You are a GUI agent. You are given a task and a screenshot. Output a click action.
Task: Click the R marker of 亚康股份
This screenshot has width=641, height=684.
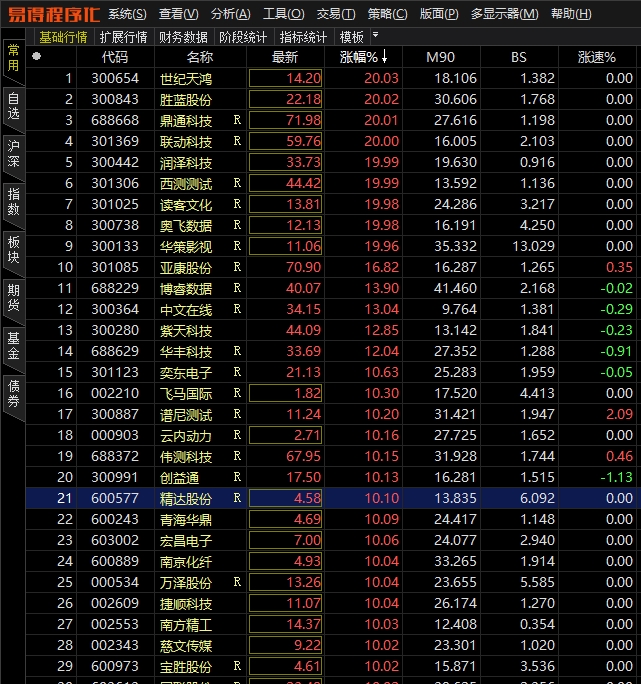coord(237,267)
